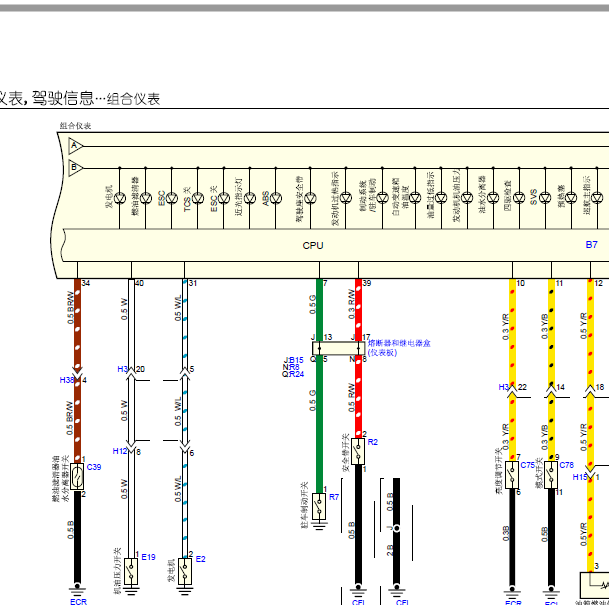Open the B7 connector reference

click(x=591, y=245)
